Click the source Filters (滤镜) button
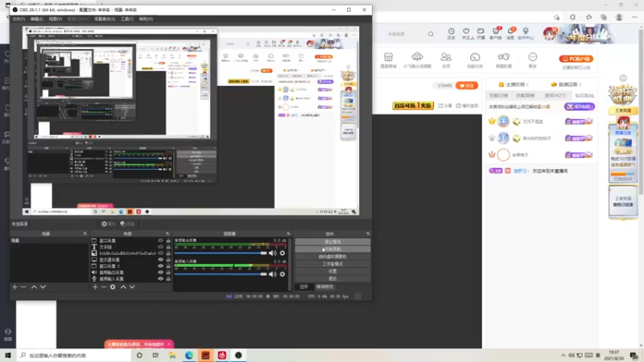The width and height of the screenshot is (644, 362). point(127,224)
